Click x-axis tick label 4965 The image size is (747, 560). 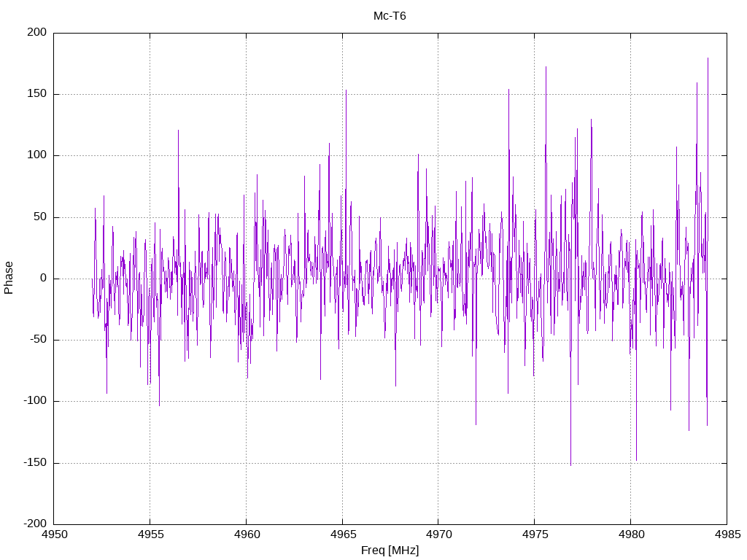[x=343, y=534]
